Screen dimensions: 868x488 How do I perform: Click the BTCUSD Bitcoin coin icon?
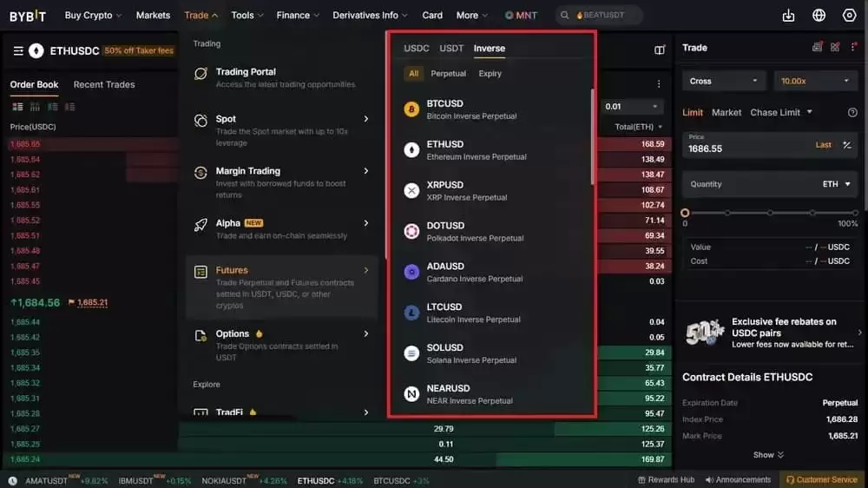point(411,109)
